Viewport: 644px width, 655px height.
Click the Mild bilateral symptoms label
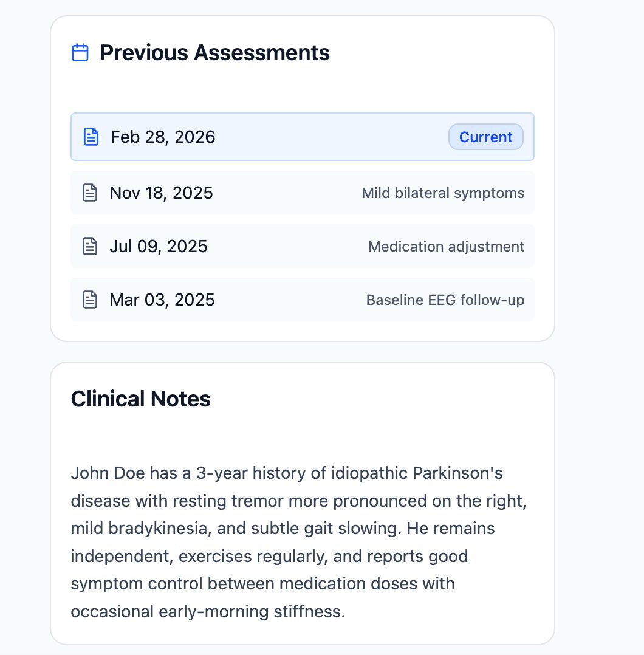[x=443, y=193]
